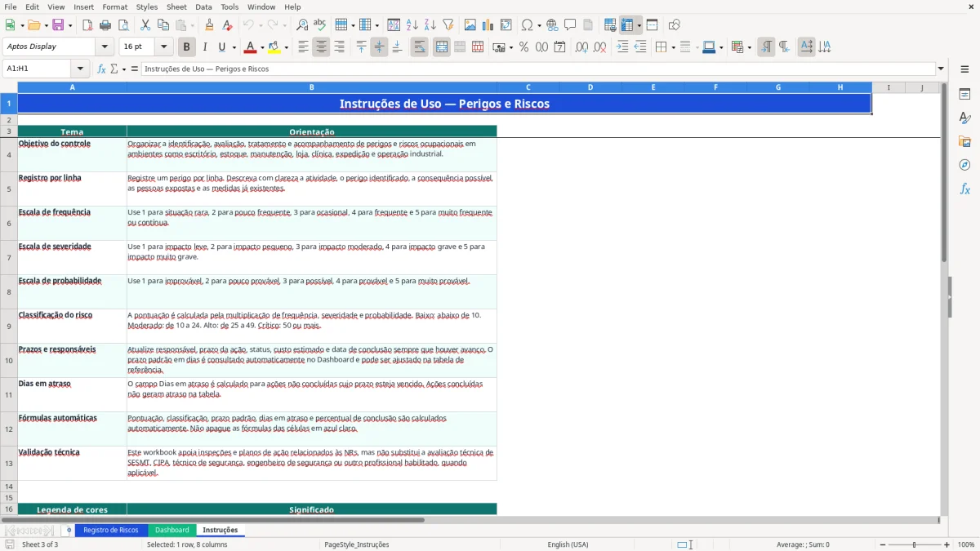Insert comment speech bubble icon

point(570,25)
